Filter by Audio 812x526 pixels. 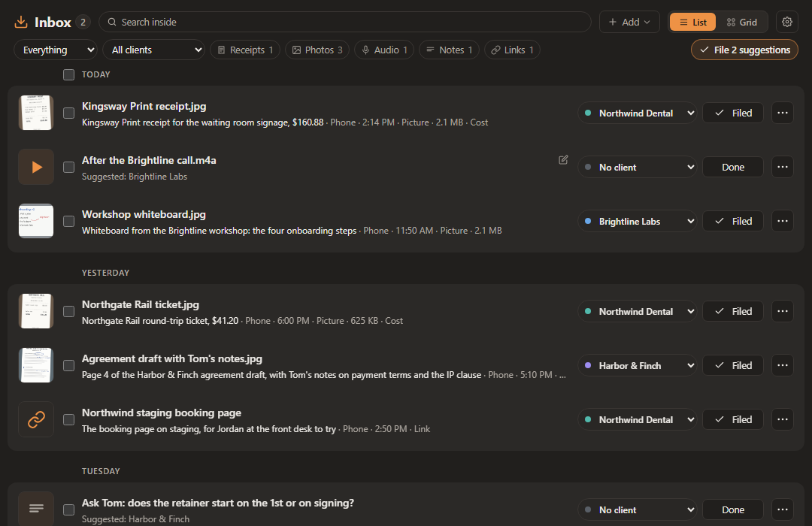[x=383, y=50]
